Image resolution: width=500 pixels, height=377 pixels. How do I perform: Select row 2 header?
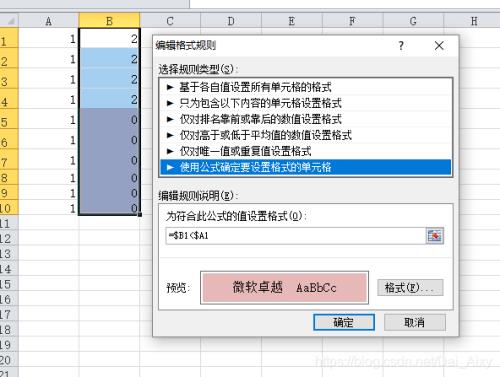coord(9,59)
